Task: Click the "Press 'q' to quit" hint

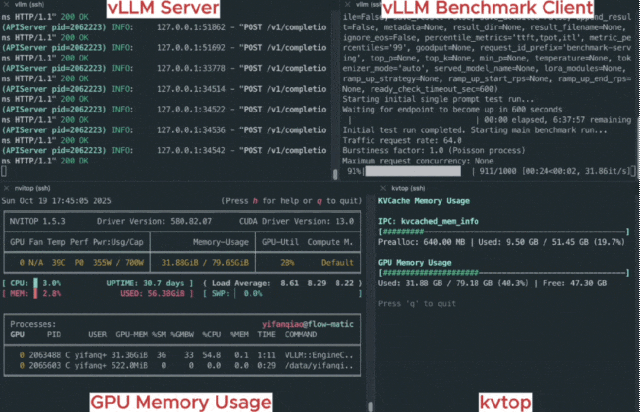Action: [x=417, y=304]
